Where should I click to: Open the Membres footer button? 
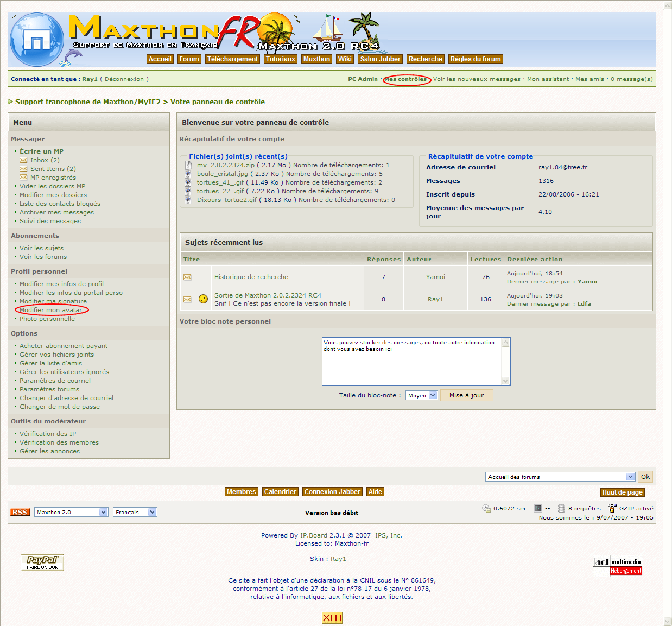click(242, 492)
